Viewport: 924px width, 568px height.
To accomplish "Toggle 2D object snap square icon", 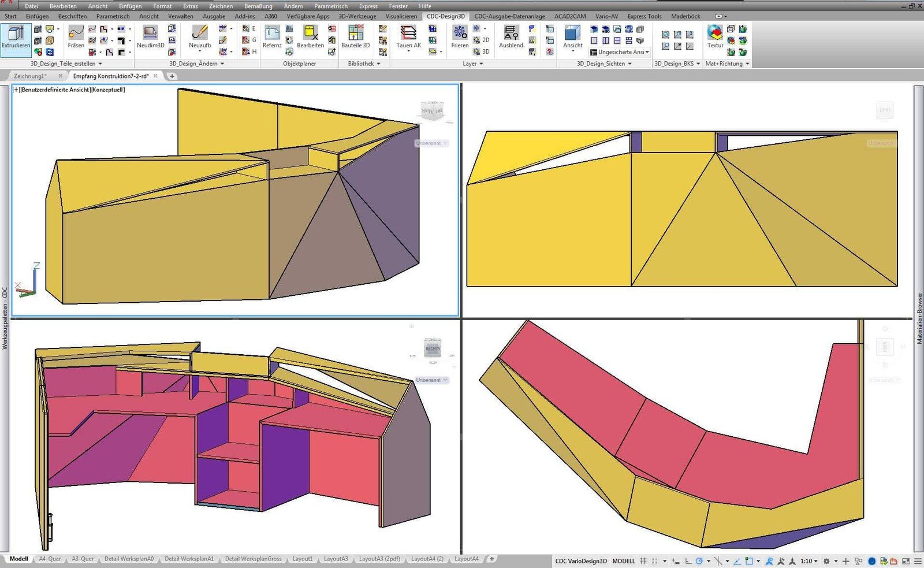I will pos(749,561).
